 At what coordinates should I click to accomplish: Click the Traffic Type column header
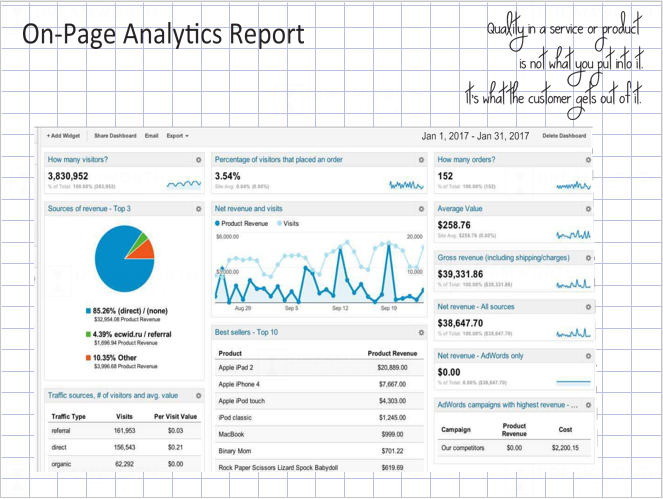click(68, 417)
